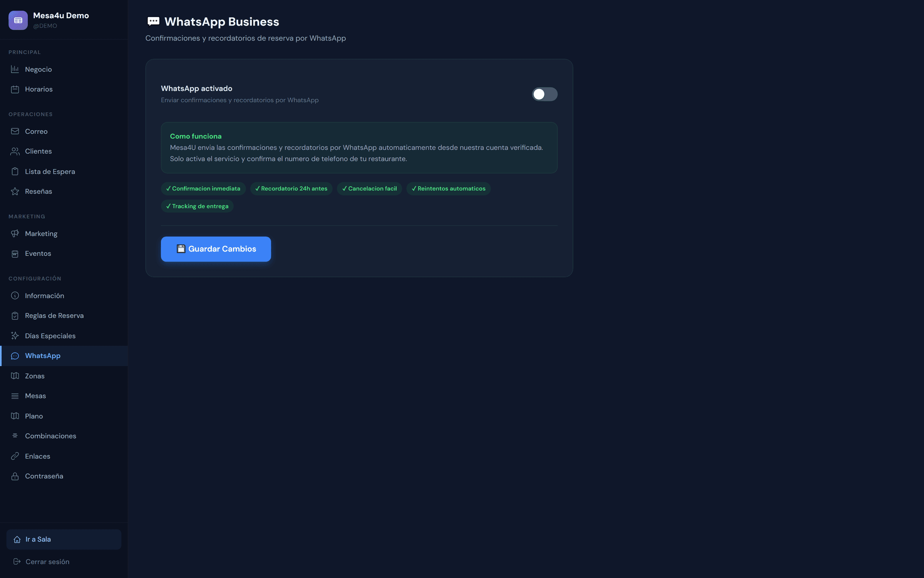This screenshot has width=924, height=578.
Task: Click the map icon next to Plano
Action: pos(15,416)
